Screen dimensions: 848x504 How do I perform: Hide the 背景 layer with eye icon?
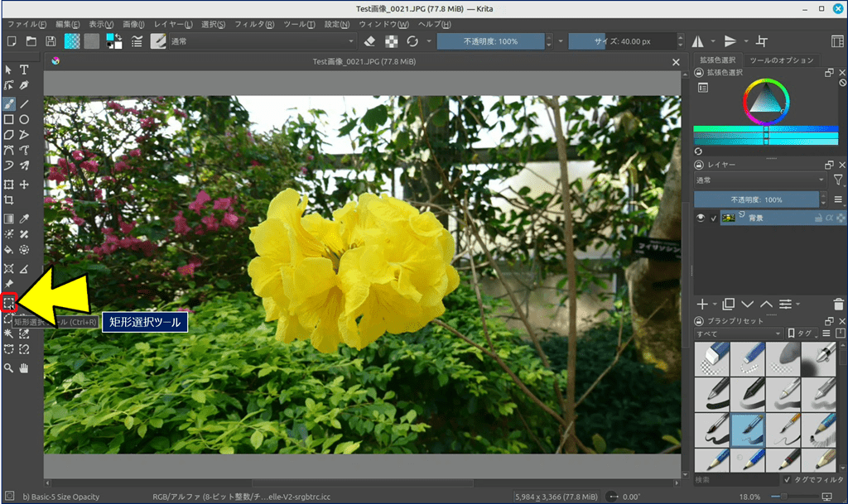pyautogui.click(x=701, y=218)
